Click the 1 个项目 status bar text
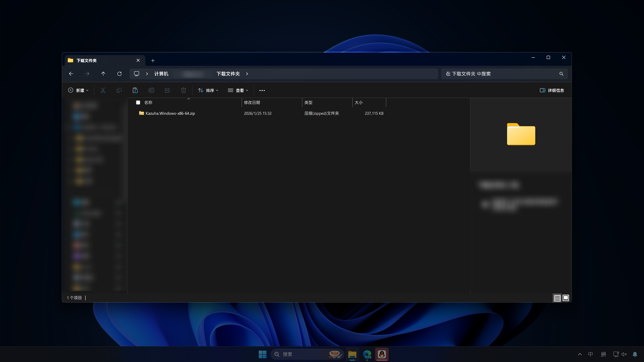 74,298
